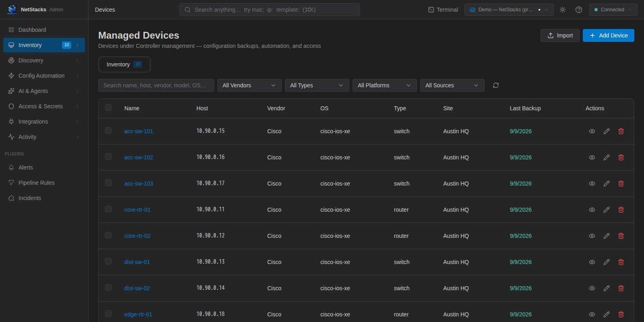Click the Add Device button

tap(609, 35)
